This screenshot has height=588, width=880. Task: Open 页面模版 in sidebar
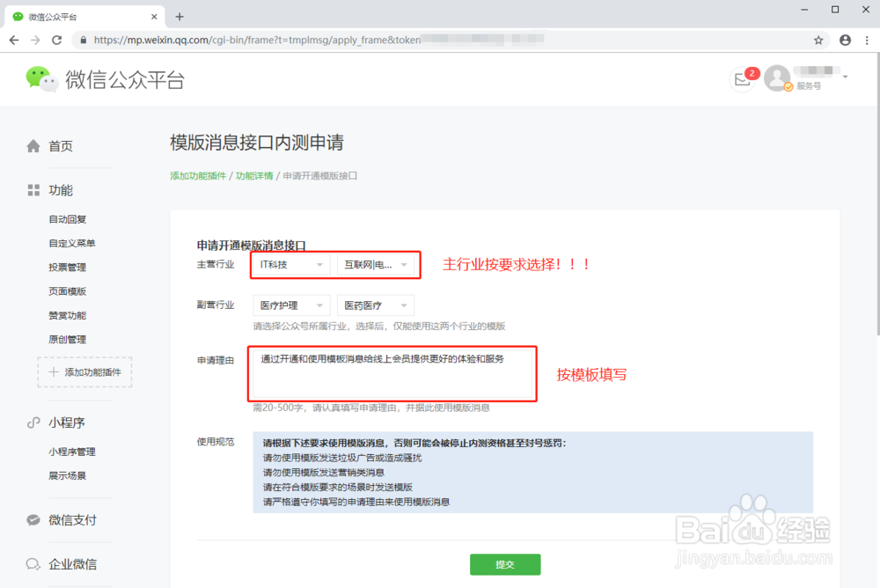coord(68,291)
